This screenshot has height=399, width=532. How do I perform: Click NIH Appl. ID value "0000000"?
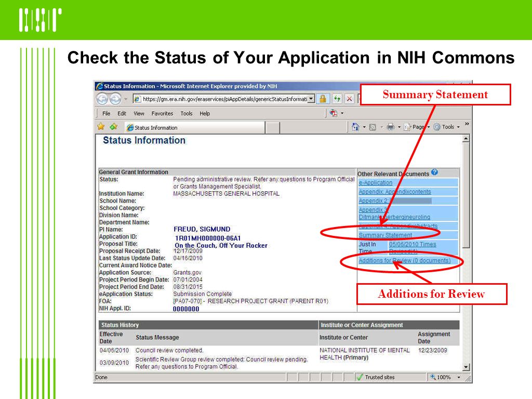tap(186, 309)
